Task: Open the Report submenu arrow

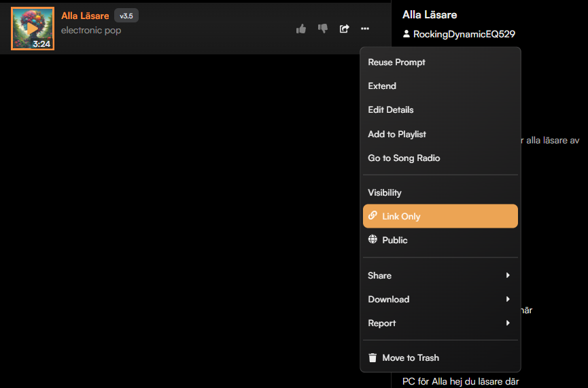Action: click(x=508, y=323)
